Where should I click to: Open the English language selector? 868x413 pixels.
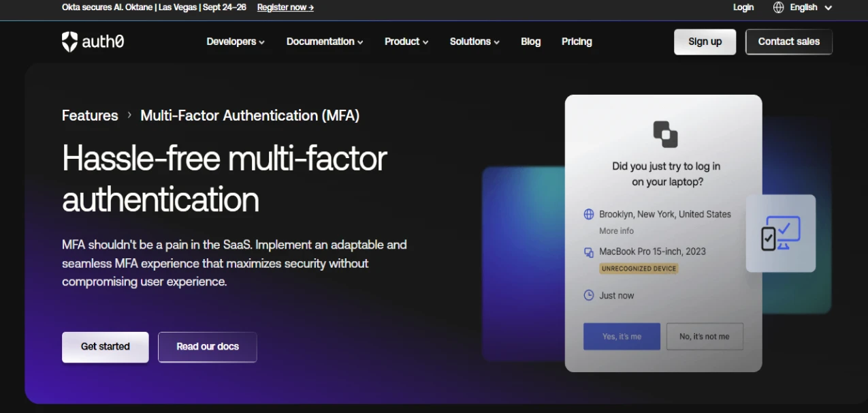[x=811, y=7]
